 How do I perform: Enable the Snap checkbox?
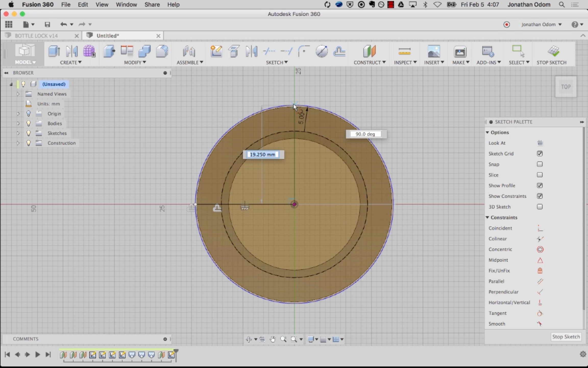540,164
